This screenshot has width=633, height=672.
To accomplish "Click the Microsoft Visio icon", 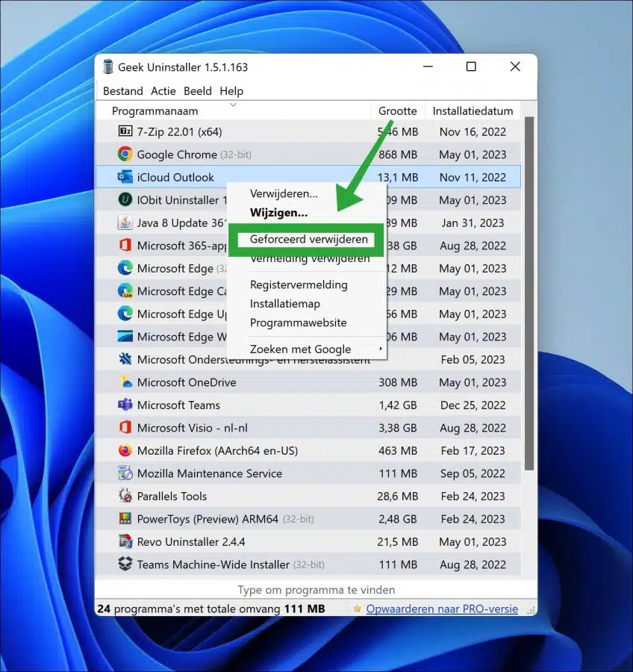I will coord(125,427).
